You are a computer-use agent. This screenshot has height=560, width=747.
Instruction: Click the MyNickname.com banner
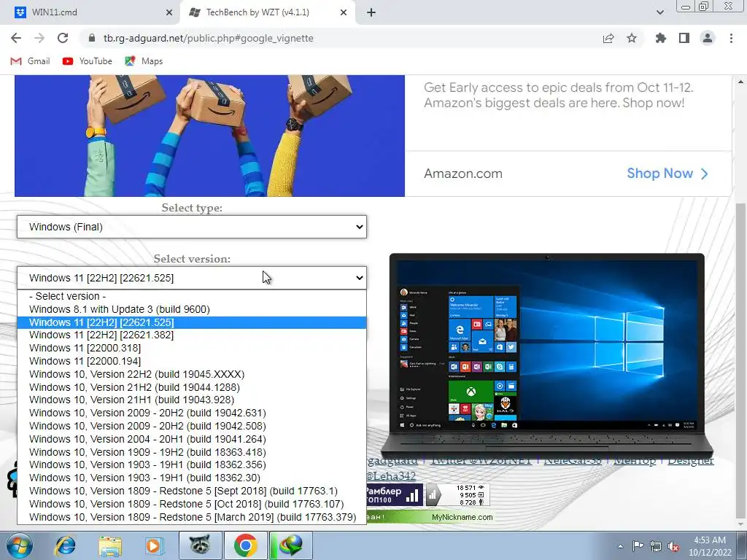coord(430,517)
